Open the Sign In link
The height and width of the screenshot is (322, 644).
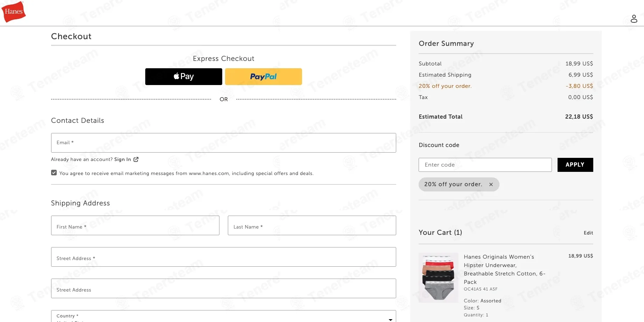122,159
